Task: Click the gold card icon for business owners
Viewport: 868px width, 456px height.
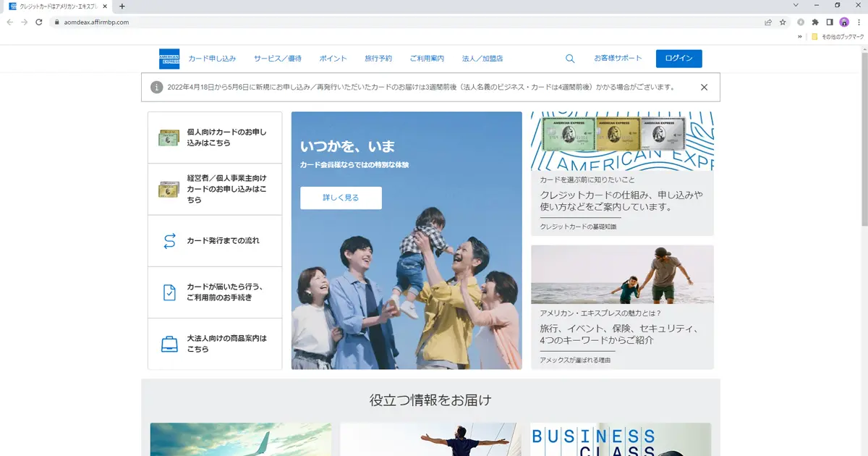Action: tap(169, 189)
